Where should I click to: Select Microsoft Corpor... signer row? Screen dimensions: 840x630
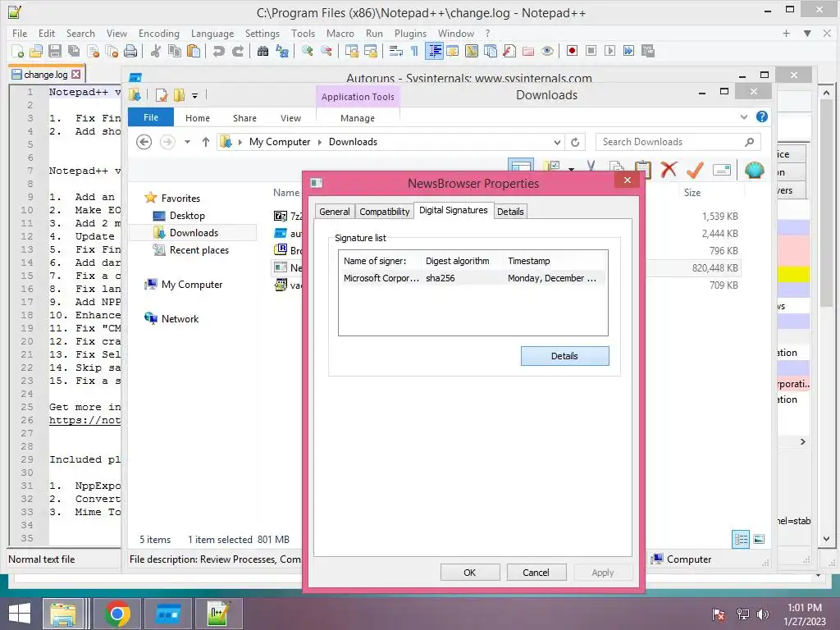[x=473, y=278]
